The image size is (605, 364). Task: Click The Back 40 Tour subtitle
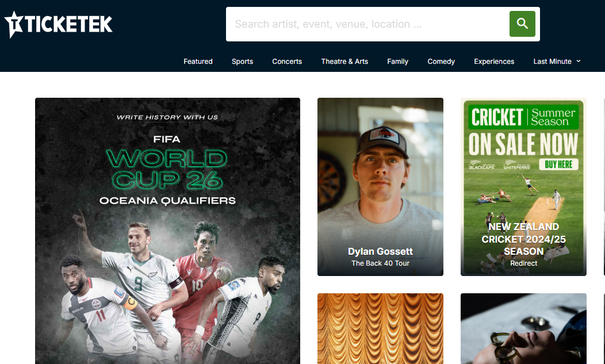tap(380, 263)
